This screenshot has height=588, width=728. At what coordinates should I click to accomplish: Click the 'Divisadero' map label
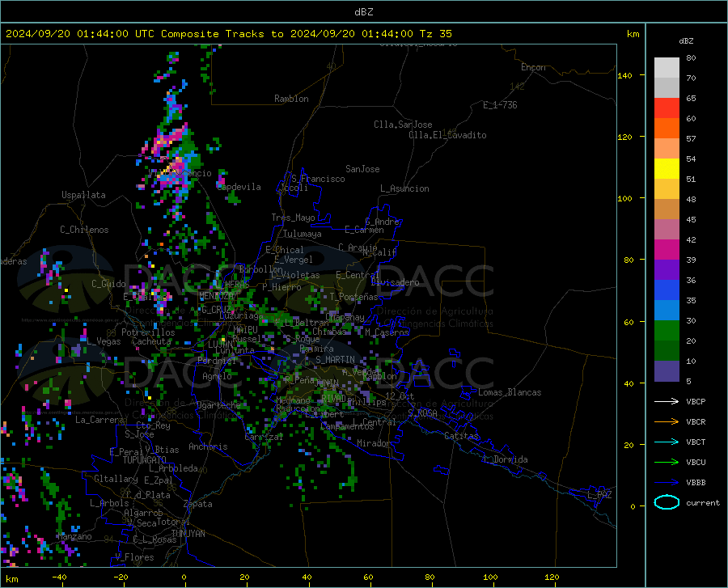coord(395,282)
